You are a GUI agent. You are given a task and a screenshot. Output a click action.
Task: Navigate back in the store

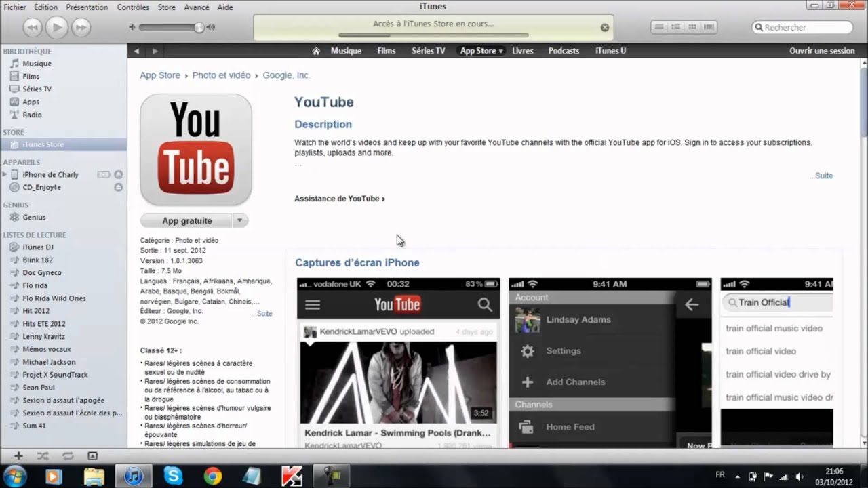136,51
